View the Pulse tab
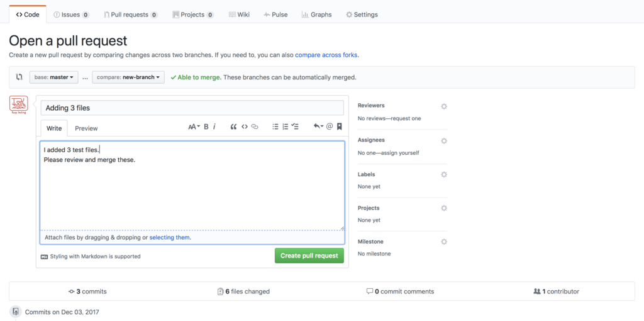This screenshot has height=321, width=644. (x=275, y=14)
